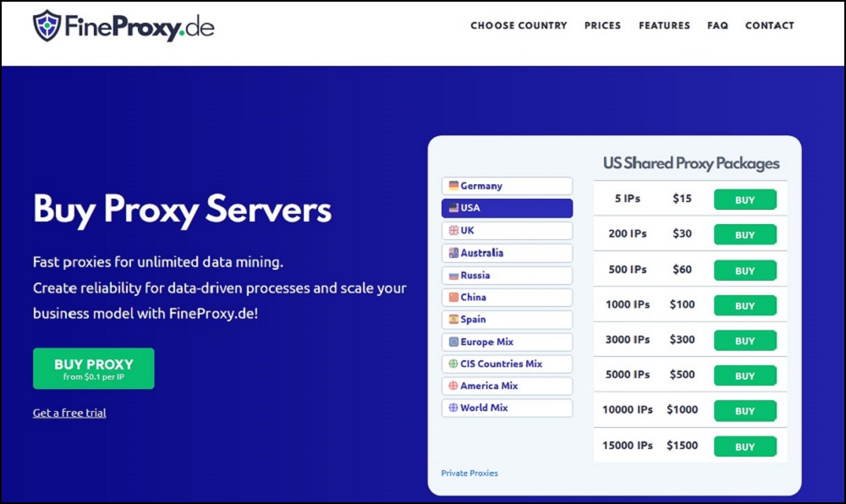Image resolution: width=846 pixels, height=504 pixels.
Task: Open the Choose Country menu
Action: [x=519, y=25]
